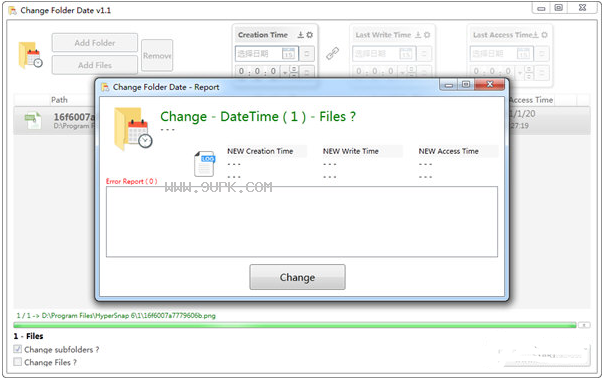
Task: Open the calendar picker in Last Access Time date field
Action: tap(523, 53)
